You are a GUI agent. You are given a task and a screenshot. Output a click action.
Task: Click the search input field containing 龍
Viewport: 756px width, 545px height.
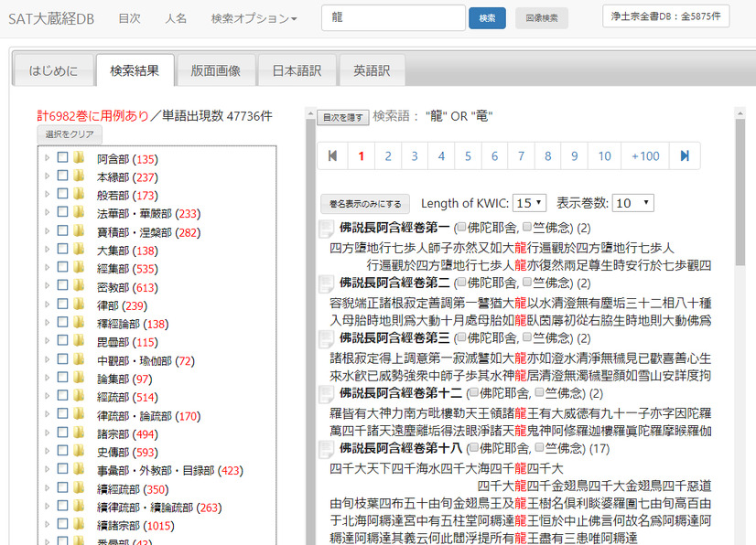[393, 18]
